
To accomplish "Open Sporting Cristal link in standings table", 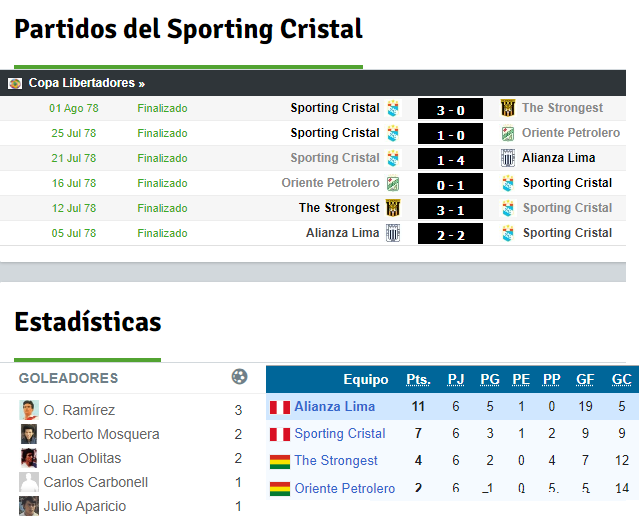I will pyautogui.click(x=340, y=433).
